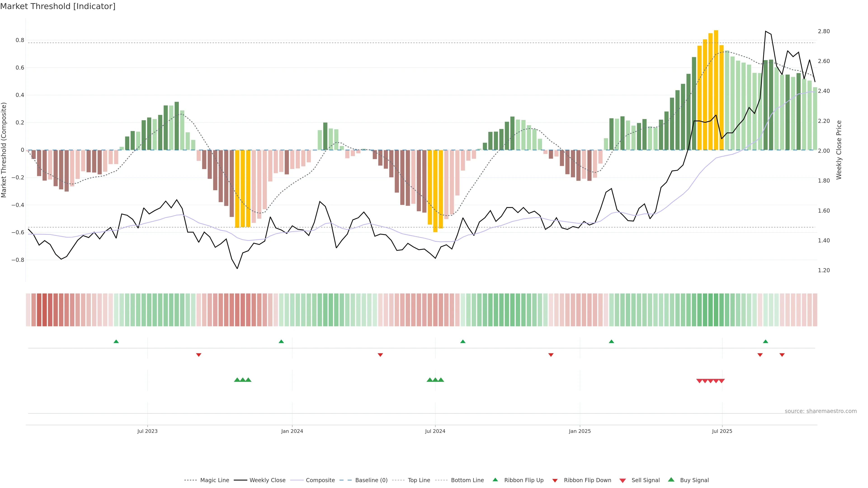Toggle Weekly Close series in legend
The image size is (868, 488).
(267, 480)
